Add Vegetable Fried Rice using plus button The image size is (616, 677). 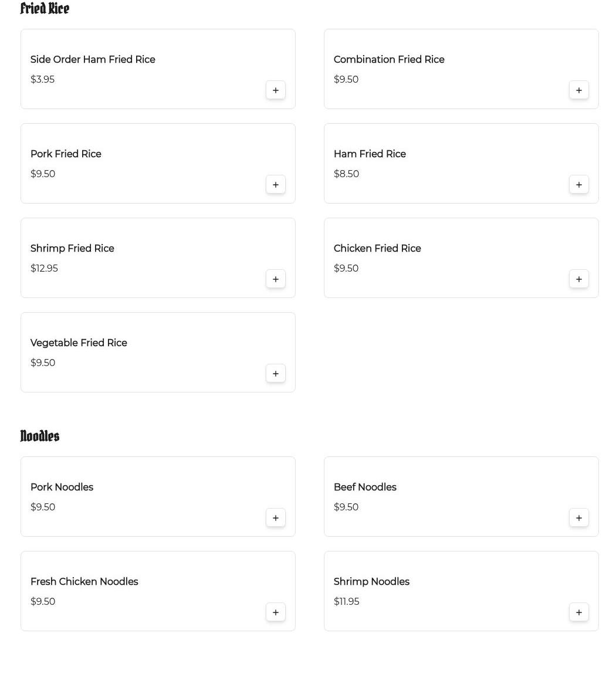(x=275, y=374)
